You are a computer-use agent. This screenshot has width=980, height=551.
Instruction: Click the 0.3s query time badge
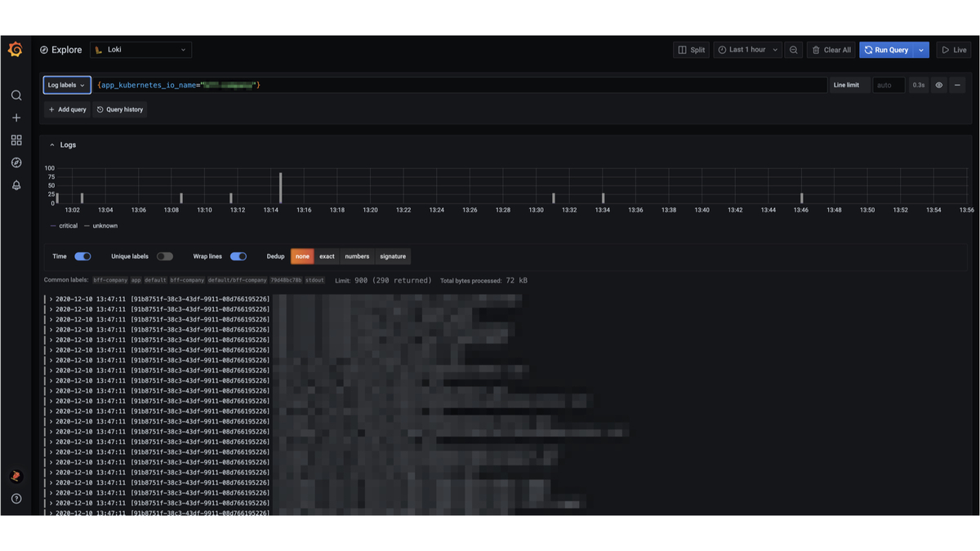coord(919,85)
